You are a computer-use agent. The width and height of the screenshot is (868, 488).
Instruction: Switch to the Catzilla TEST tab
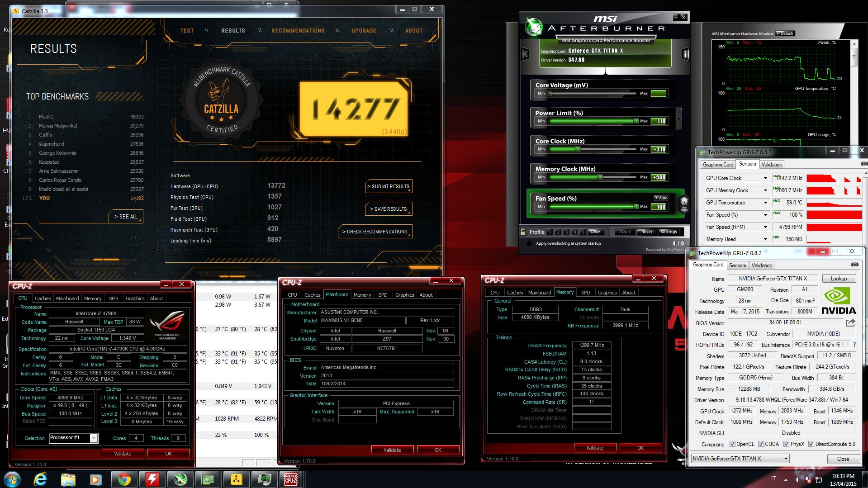pyautogui.click(x=187, y=31)
